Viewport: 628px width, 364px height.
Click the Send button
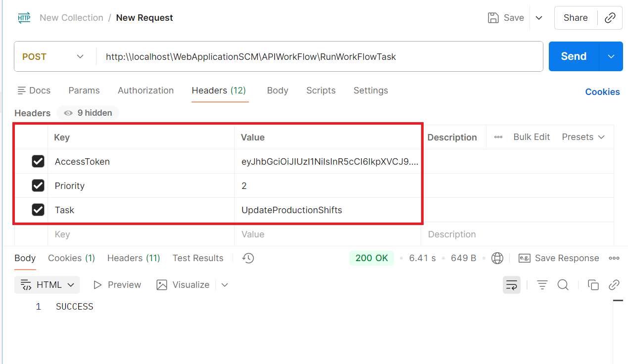click(x=574, y=56)
